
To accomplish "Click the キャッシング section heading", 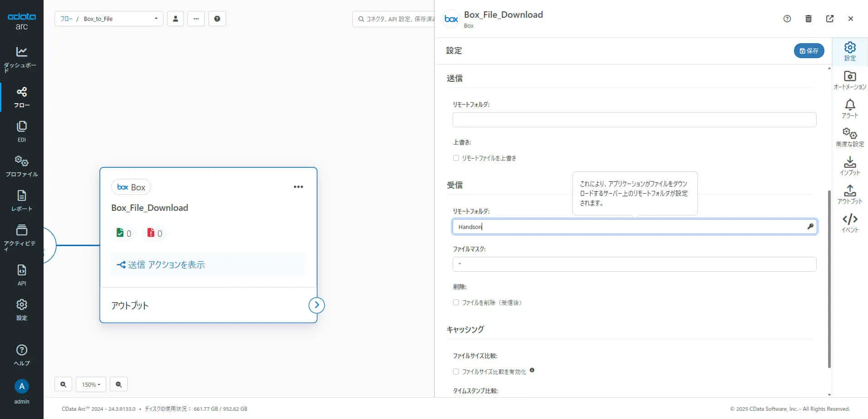I will 465,329.
